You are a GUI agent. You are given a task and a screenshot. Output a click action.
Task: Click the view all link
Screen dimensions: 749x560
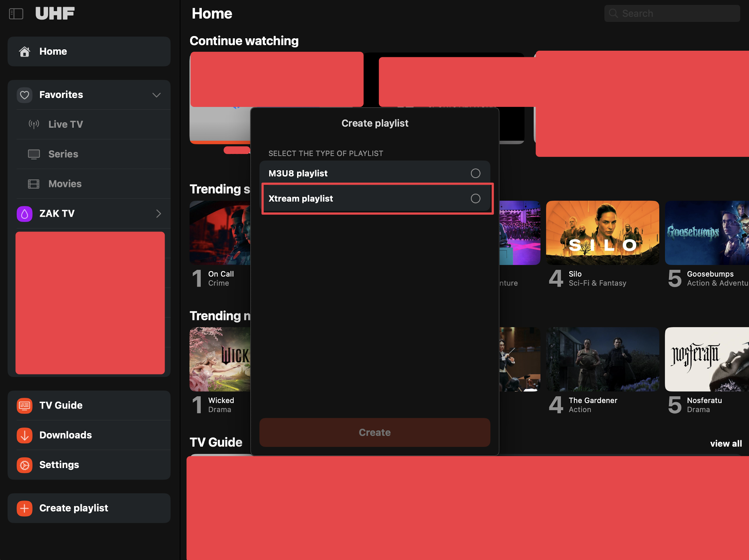click(725, 444)
